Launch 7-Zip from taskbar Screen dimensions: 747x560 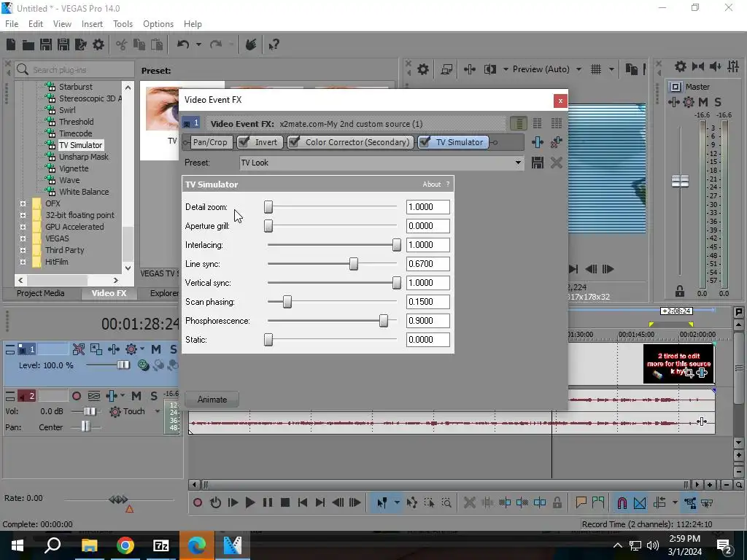pyautogui.click(x=161, y=545)
